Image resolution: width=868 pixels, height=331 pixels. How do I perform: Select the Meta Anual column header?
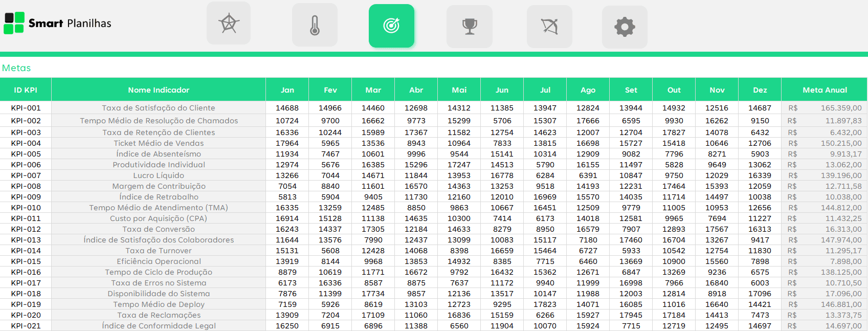(825, 90)
